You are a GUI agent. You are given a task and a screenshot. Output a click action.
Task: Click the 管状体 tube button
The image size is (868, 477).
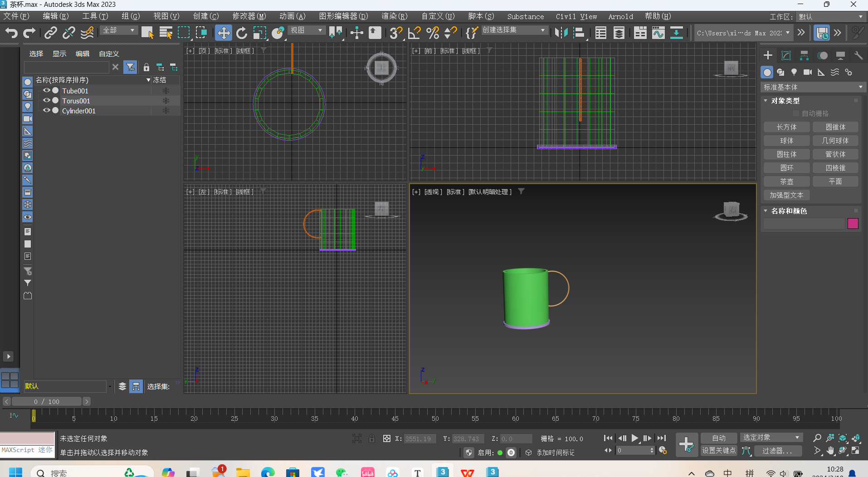click(835, 154)
